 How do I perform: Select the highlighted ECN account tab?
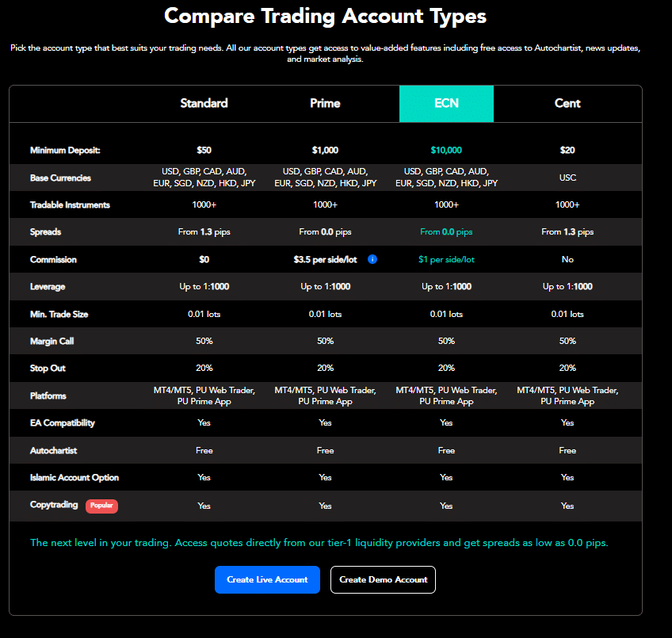pyautogui.click(x=446, y=104)
